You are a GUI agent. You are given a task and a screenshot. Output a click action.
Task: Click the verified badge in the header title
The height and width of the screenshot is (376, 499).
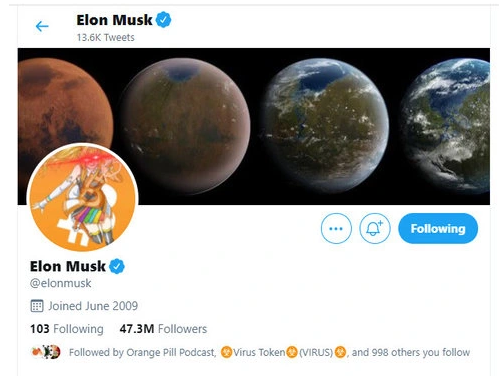point(163,20)
